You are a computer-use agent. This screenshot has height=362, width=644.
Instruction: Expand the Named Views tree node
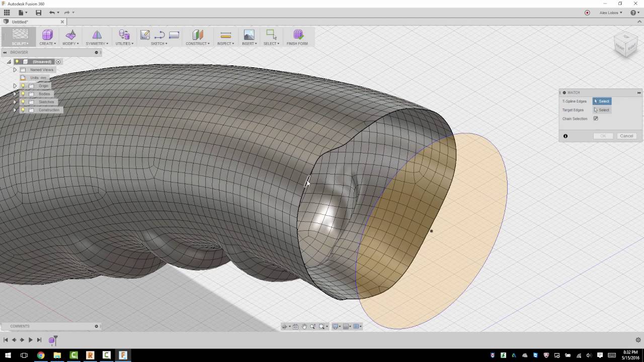(15, 70)
